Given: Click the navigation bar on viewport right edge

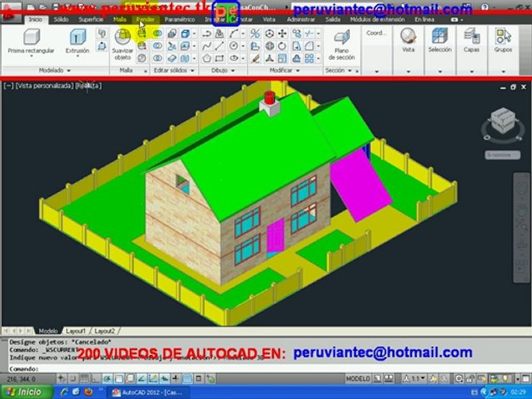Looking at the screenshot, I should (521, 228).
